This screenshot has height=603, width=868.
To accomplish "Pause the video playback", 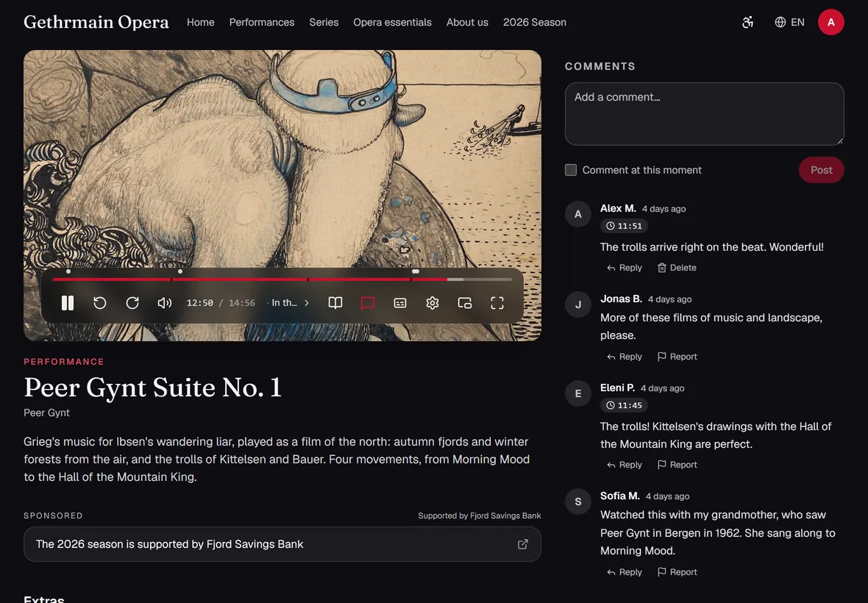I will coord(68,303).
